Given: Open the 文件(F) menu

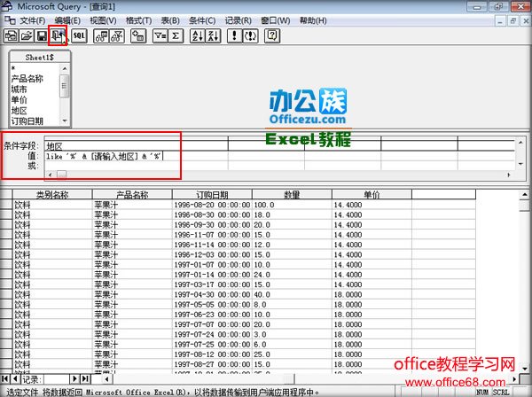Looking at the screenshot, I should point(32,20).
